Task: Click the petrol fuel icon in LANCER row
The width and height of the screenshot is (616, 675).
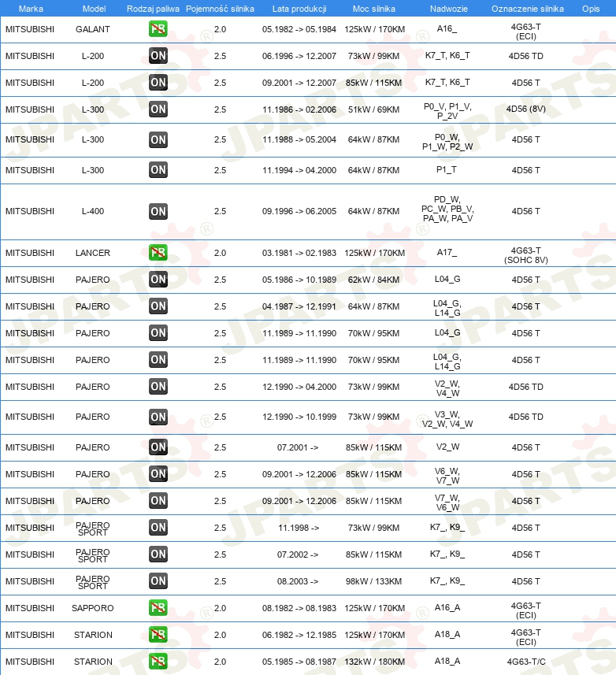Action: (x=158, y=252)
